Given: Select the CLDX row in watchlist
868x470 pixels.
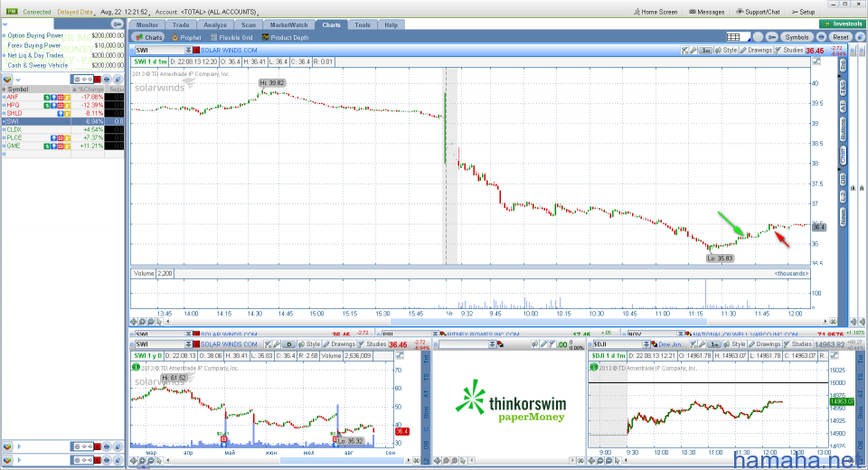Looking at the screenshot, I should [62, 129].
